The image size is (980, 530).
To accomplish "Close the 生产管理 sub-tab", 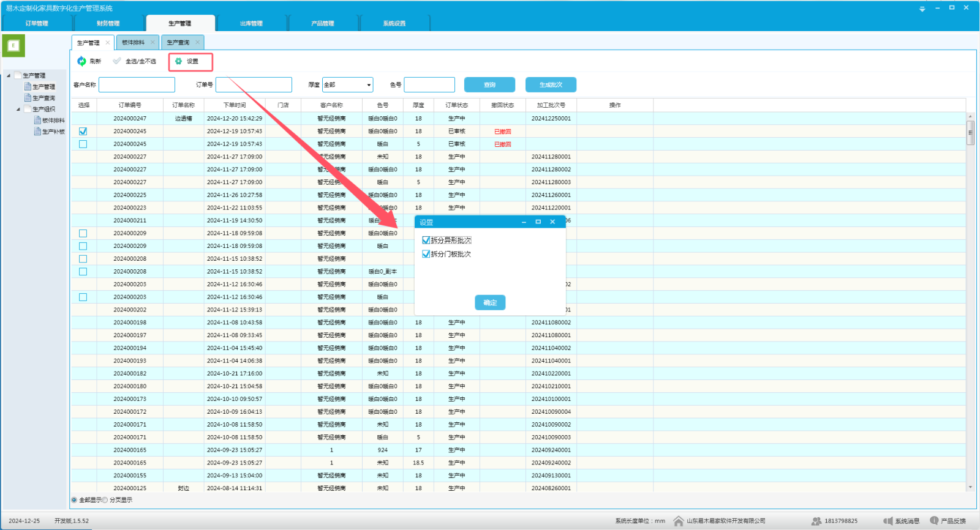I will click(108, 42).
